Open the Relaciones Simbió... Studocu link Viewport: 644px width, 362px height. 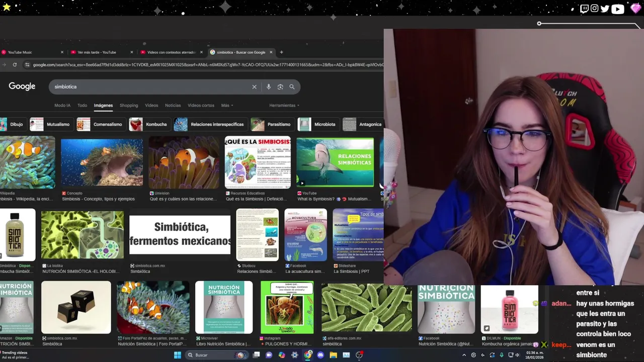coord(257,271)
